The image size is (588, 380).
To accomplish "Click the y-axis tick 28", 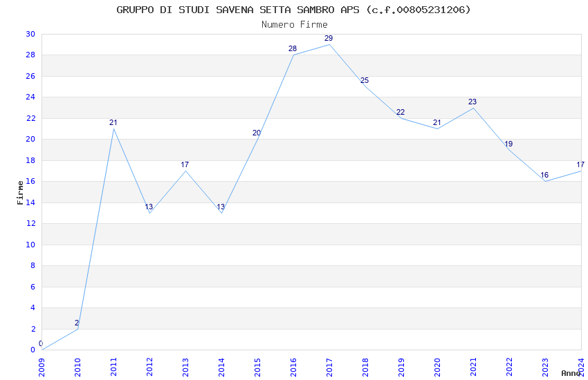I will coord(30,55).
